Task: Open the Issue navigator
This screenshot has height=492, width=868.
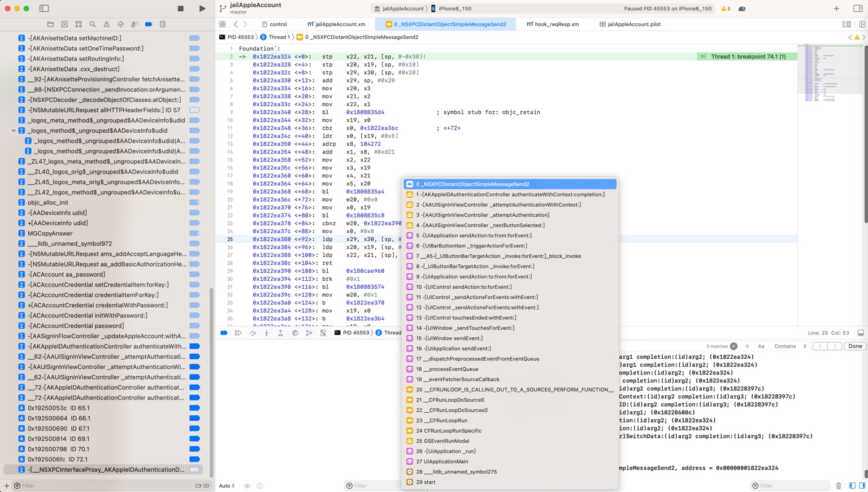Action: (107, 24)
